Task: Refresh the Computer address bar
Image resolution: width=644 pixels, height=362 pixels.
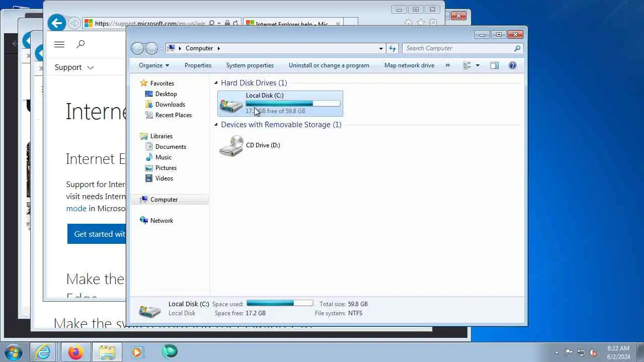Action: (x=392, y=48)
